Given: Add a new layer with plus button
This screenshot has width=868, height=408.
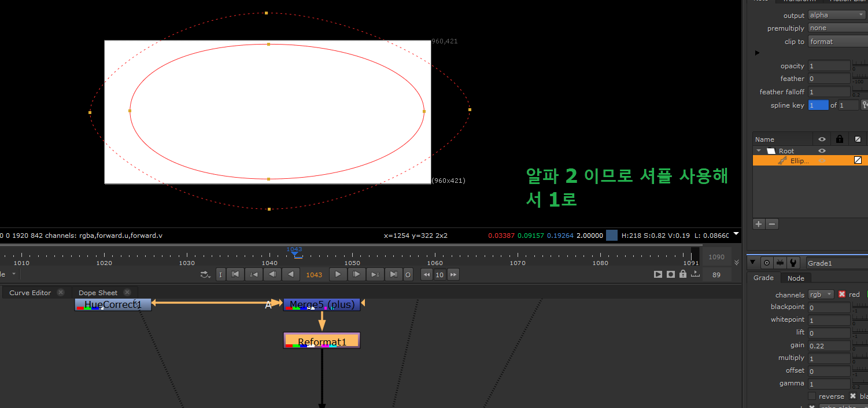Looking at the screenshot, I should [759, 224].
